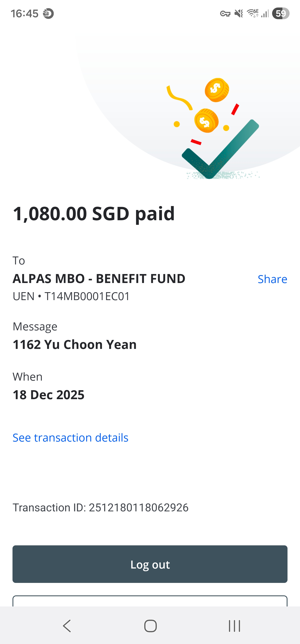Screen dimensions: 300x644
Task: Tap the 1,080.00 SGD paid heading
Action: click(94, 214)
